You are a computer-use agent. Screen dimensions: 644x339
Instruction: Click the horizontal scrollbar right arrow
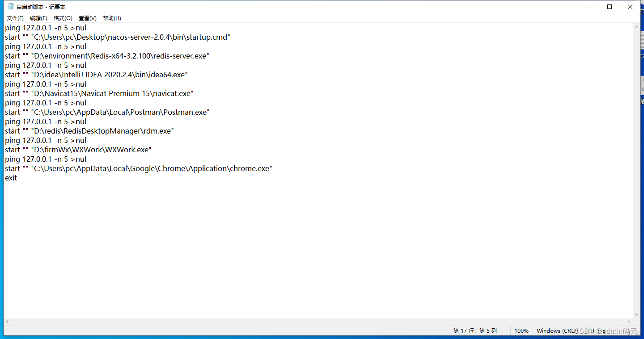coord(629,322)
